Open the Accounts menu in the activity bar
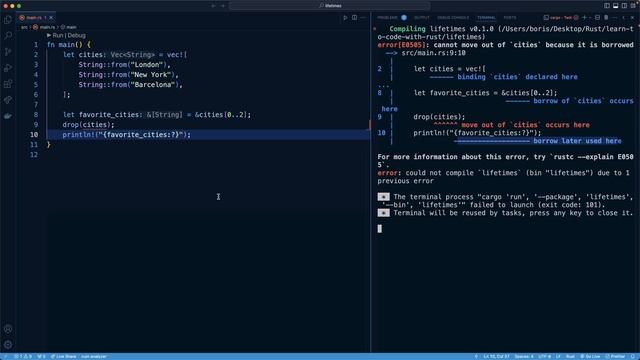640x360 pixels. coord(8,329)
